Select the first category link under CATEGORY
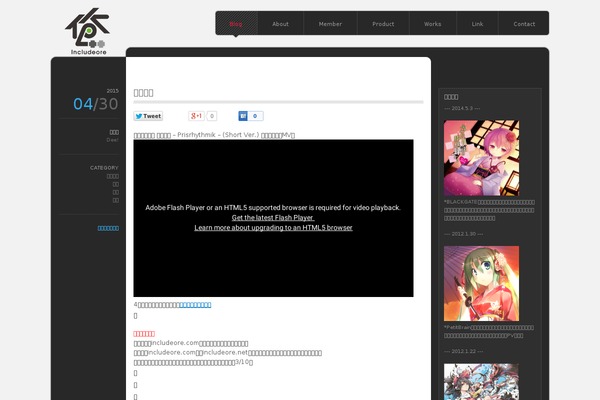 point(112,176)
